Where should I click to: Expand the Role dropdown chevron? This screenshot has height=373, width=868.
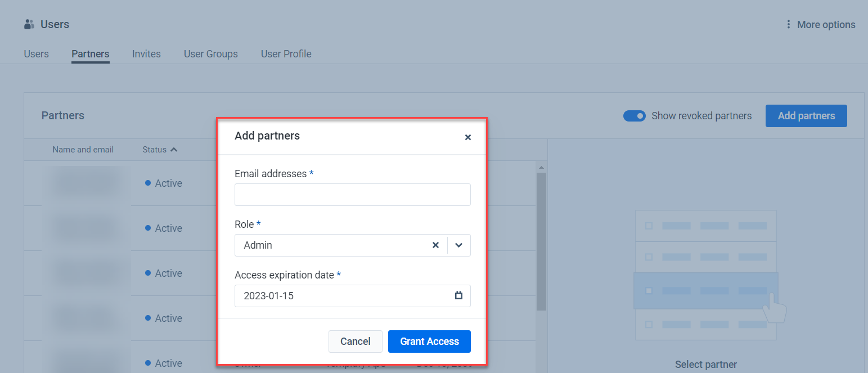click(459, 245)
